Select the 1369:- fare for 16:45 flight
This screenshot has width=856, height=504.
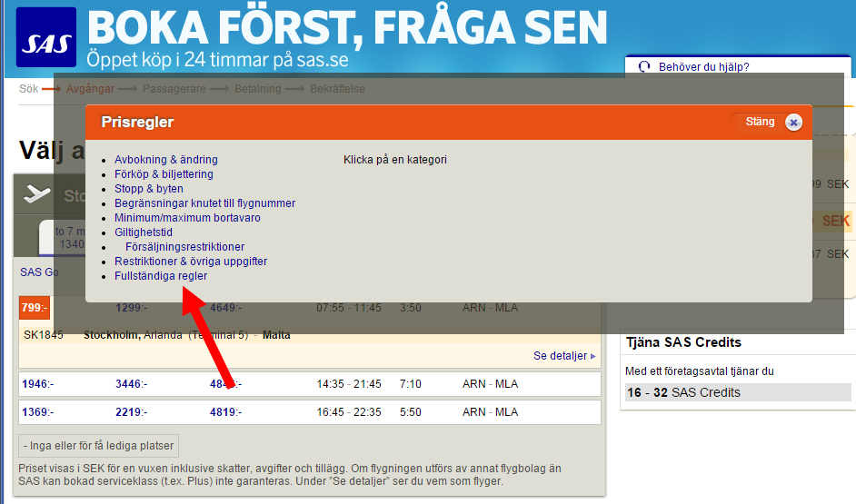coord(37,411)
